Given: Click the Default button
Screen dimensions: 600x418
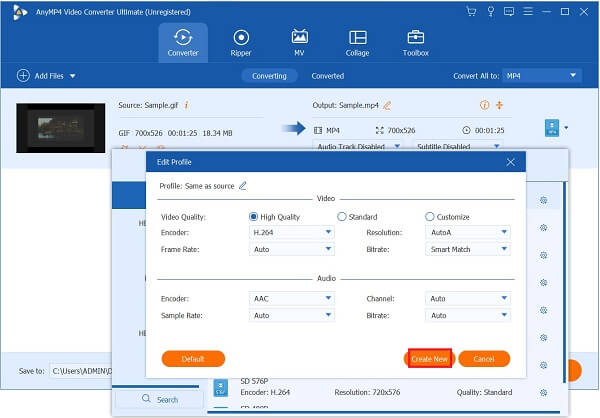Looking at the screenshot, I should [193, 359].
